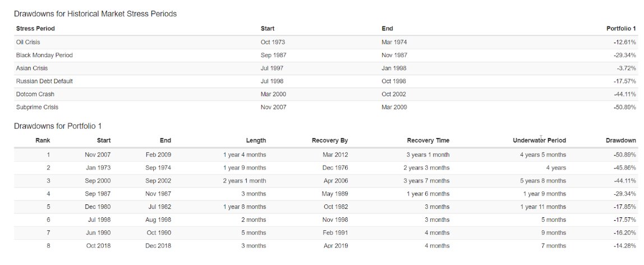
Task: Click the '1 year 6 months' recovery time
Action: point(429,194)
